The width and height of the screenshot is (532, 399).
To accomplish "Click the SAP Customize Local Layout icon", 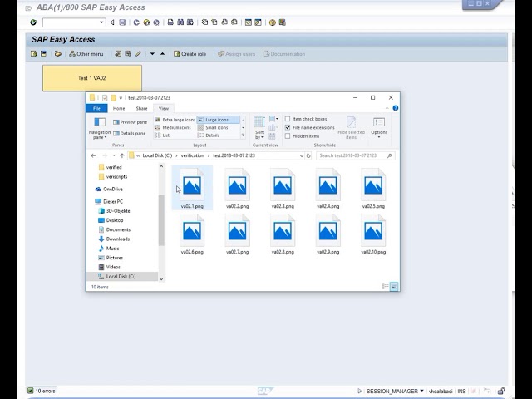I will click(x=283, y=22).
